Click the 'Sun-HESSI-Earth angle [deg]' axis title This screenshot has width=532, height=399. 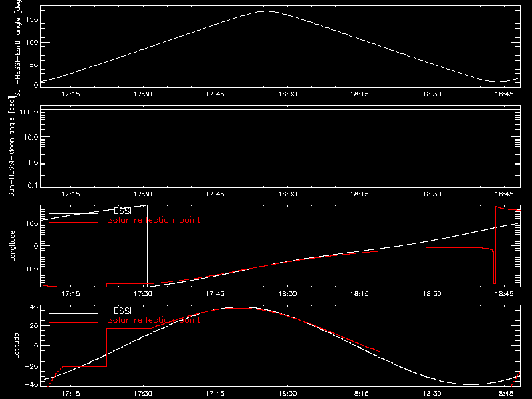click(x=18, y=48)
